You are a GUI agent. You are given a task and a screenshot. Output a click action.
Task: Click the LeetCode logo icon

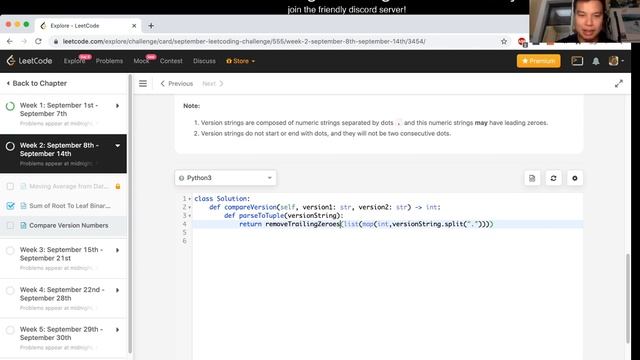[x=11, y=60]
